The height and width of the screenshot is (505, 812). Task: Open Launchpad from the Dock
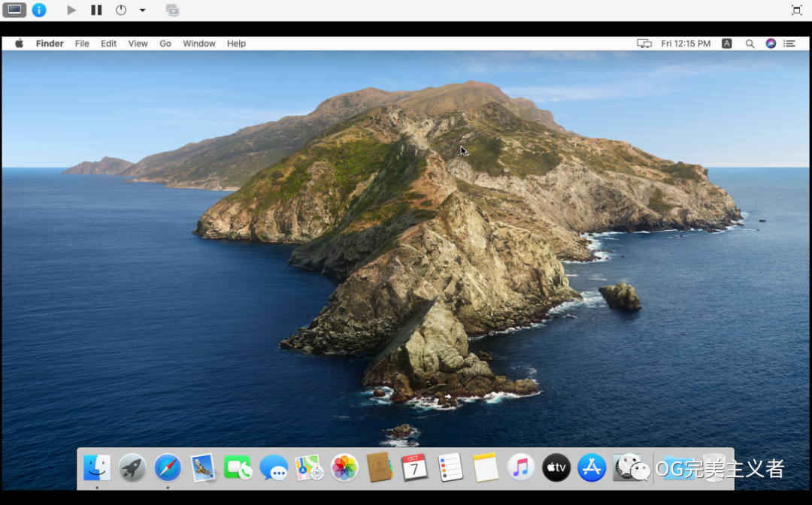point(132,467)
